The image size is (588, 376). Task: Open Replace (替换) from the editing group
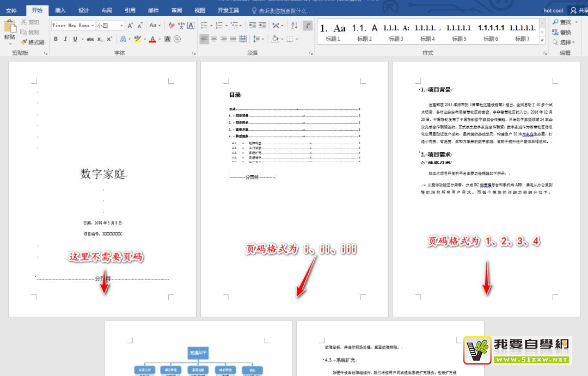tap(567, 31)
